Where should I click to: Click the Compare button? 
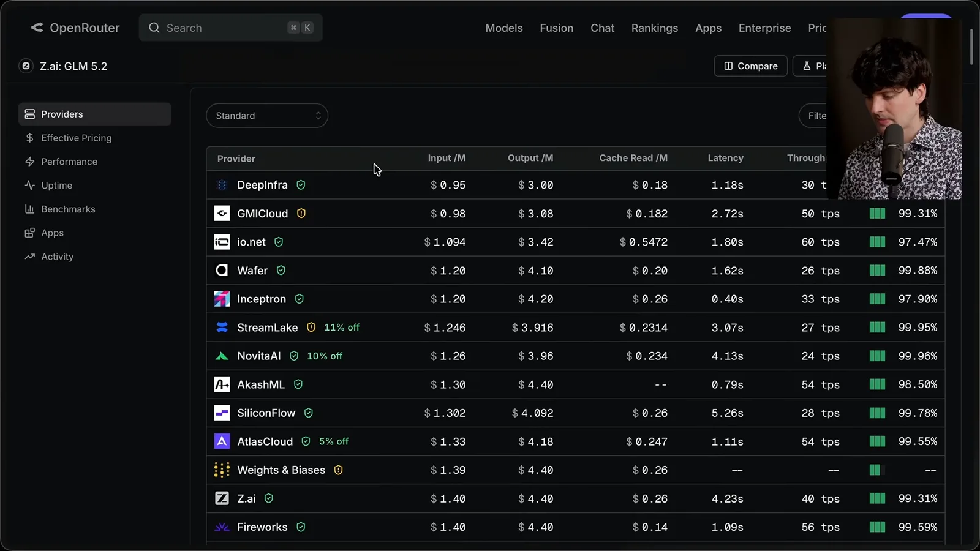tap(751, 66)
